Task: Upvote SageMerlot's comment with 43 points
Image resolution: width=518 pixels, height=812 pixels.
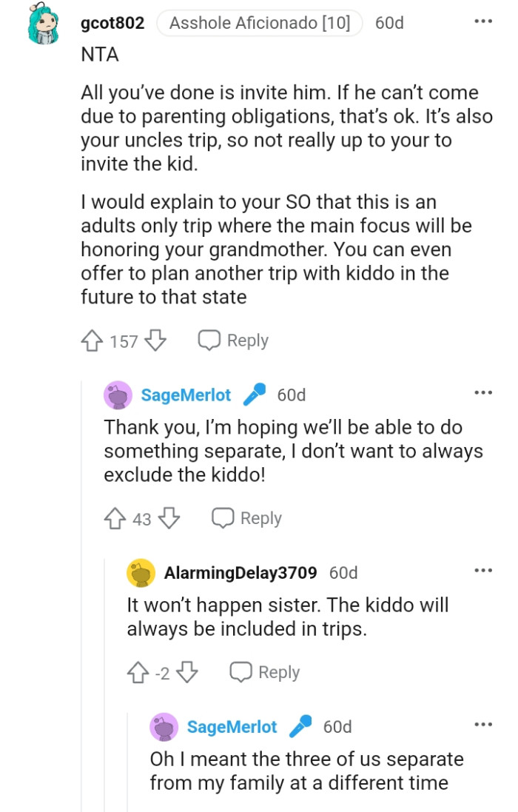Action: pyautogui.click(x=115, y=518)
